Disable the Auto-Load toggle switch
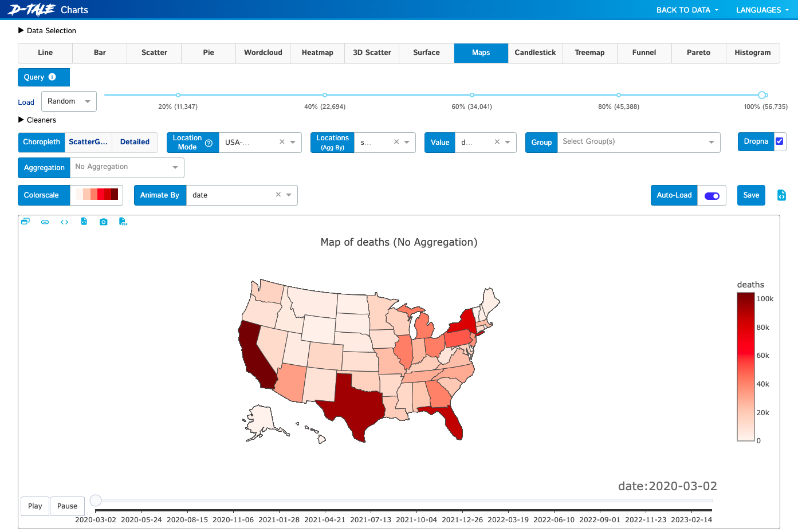This screenshot has width=798, height=532. (712, 196)
